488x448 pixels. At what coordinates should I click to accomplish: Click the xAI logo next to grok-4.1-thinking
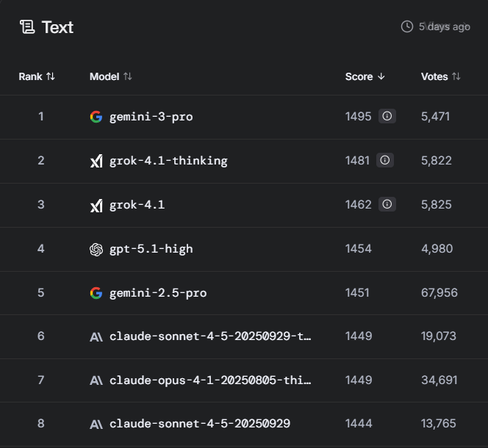pos(96,161)
